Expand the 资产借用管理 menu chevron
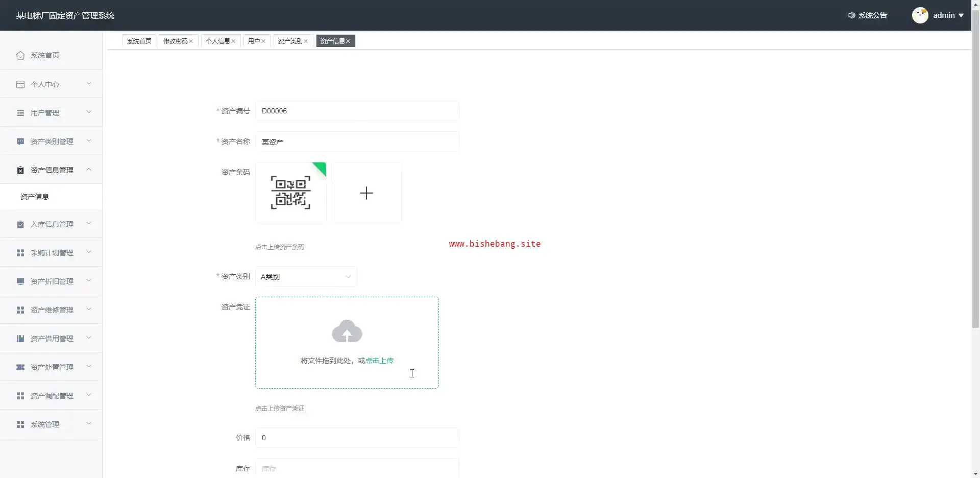The width and height of the screenshot is (980, 478). [x=89, y=338]
